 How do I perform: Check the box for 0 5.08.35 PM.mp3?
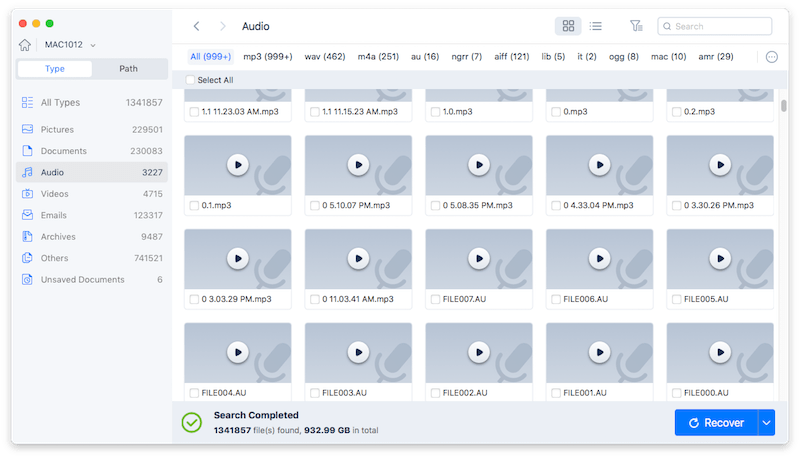(435, 206)
